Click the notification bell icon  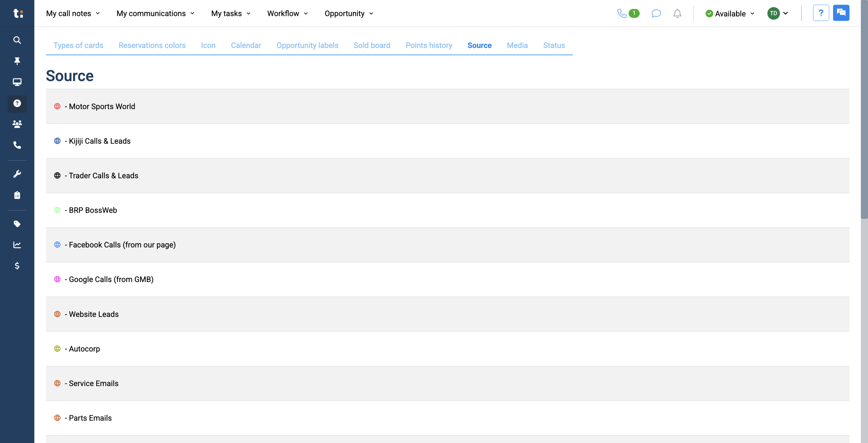[x=677, y=13]
